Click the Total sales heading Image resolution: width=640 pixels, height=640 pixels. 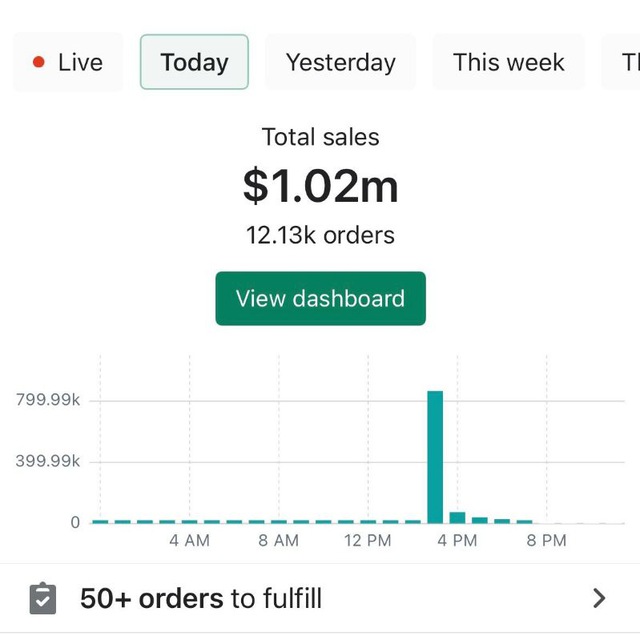click(x=320, y=137)
